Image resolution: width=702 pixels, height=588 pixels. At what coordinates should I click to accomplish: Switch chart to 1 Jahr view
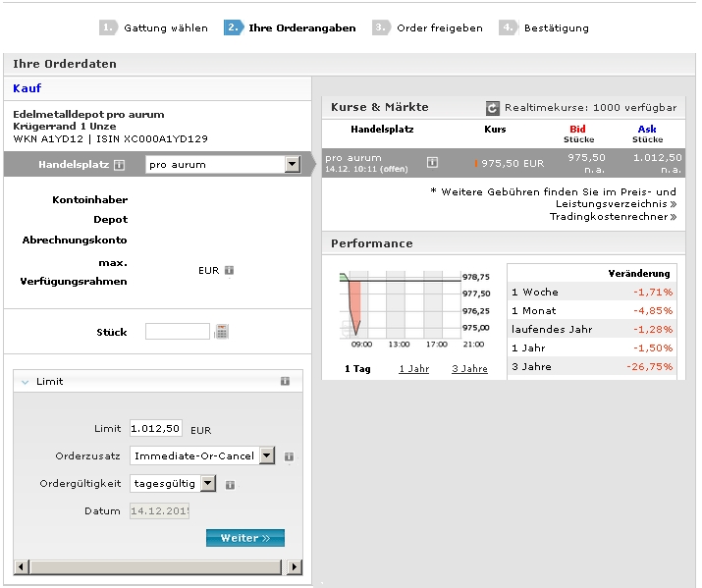[413, 369]
